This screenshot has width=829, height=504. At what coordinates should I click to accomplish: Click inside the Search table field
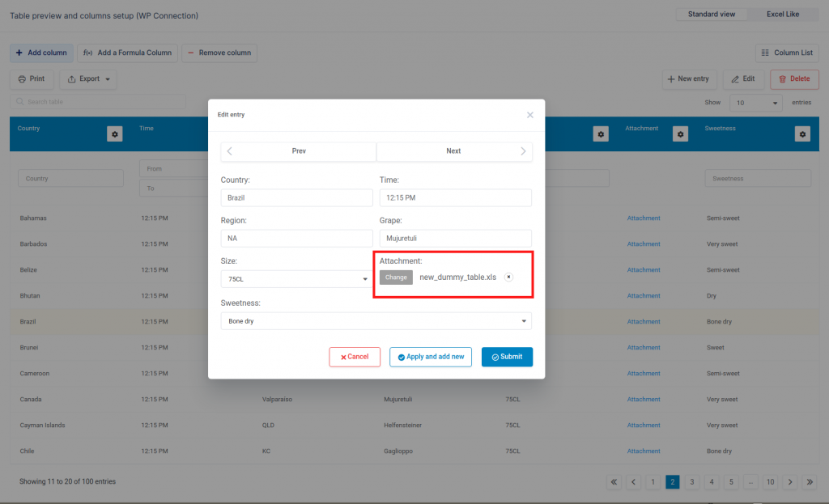(97, 103)
